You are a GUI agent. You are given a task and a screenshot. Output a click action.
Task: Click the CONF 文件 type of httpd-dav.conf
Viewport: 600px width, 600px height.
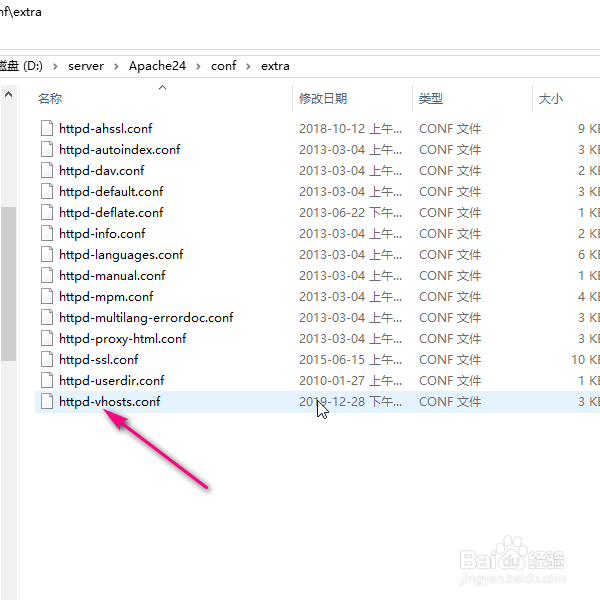(450, 171)
